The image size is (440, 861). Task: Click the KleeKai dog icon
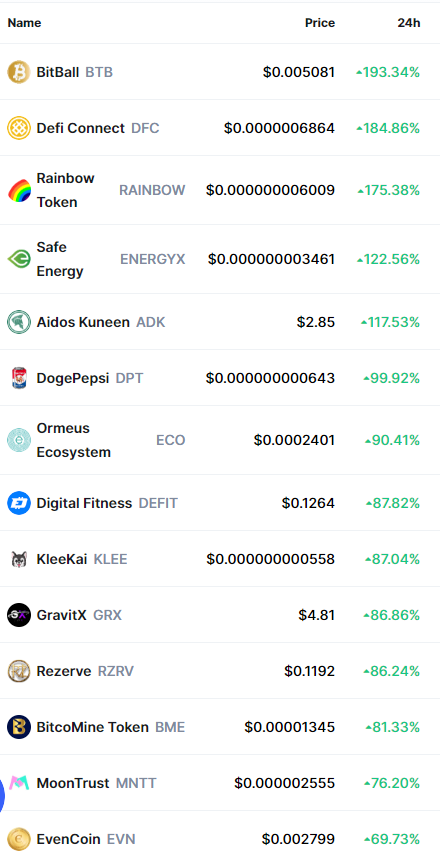pyautogui.click(x=19, y=559)
